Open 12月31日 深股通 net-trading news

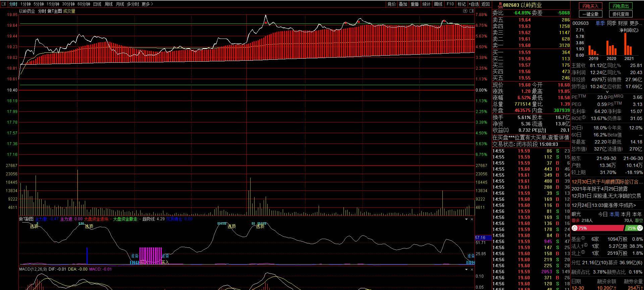tap(606, 196)
